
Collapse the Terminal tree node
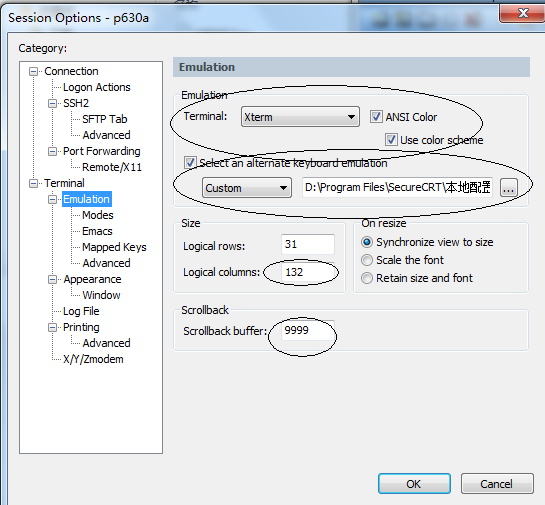click(34, 184)
